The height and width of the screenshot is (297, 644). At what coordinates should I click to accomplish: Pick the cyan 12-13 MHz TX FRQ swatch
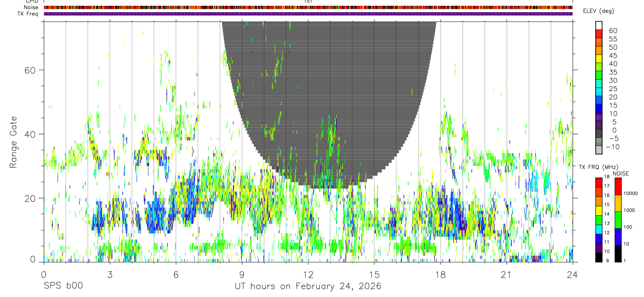click(599, 229)
